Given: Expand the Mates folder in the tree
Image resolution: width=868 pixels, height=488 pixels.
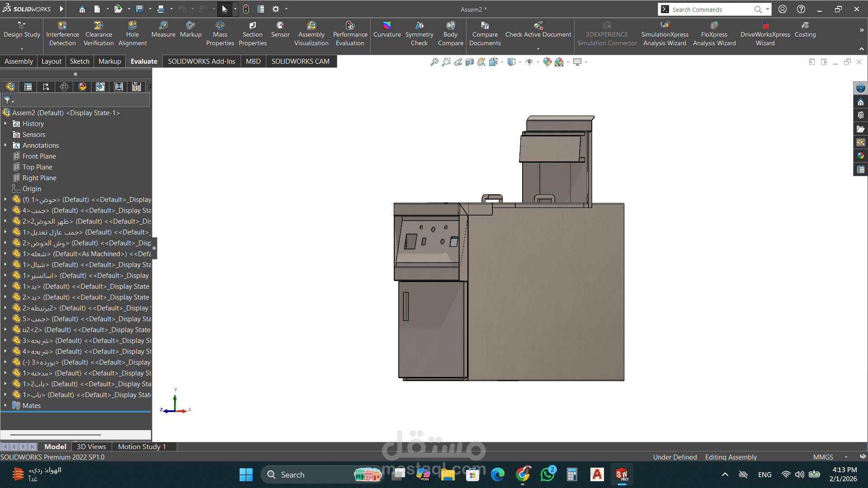Looking at the screenshot, I should [x=5, y=406].
